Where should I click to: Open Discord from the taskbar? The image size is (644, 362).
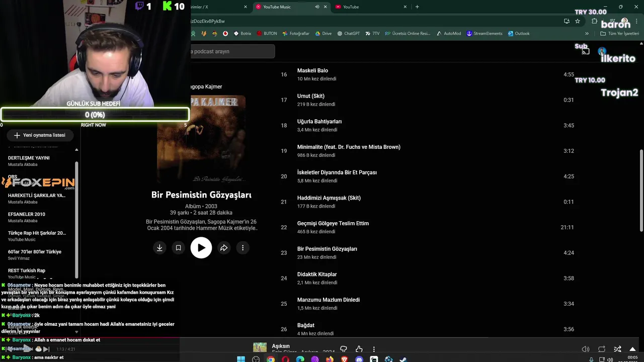pos(359,359)
